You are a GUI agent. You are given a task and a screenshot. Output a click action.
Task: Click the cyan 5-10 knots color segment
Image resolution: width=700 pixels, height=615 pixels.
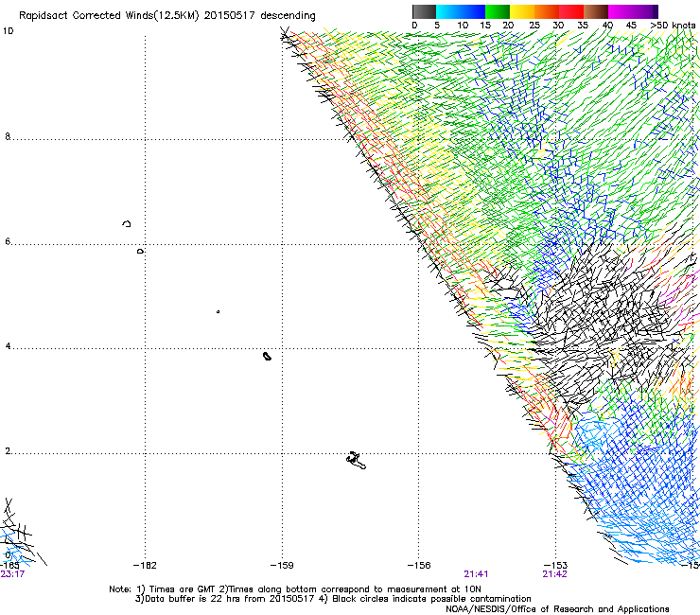coord(448,12)
